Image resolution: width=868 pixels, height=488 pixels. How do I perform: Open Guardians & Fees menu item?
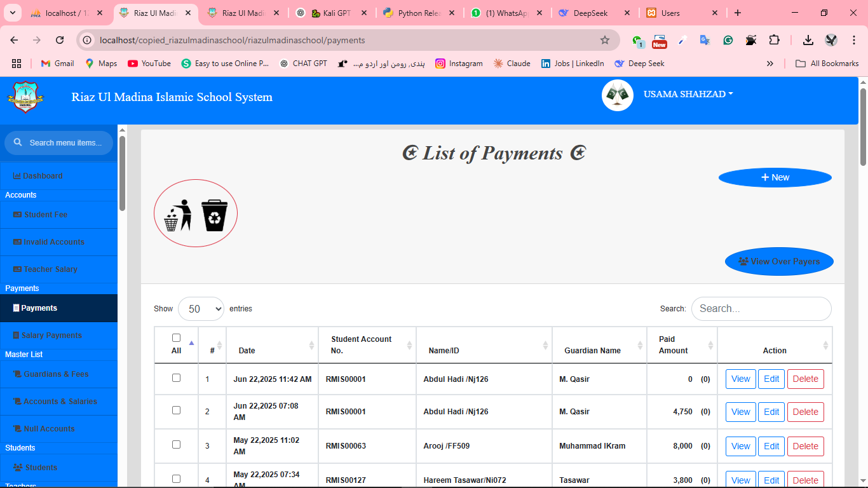coord(58,374)
